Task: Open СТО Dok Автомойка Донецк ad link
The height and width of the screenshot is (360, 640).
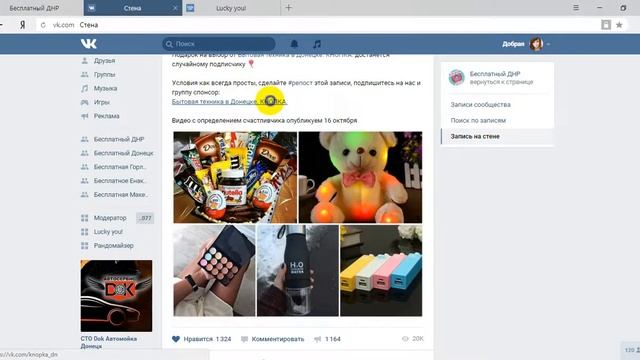Action: click(109, 342)
